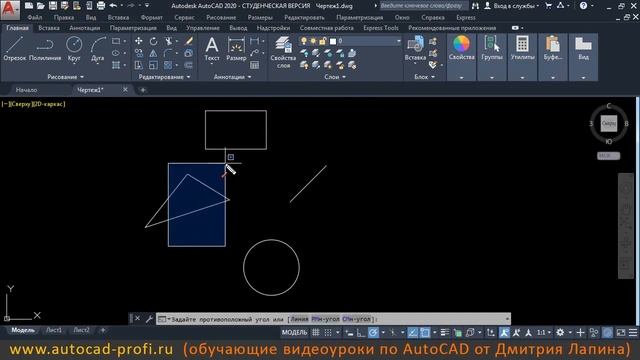This screenshot has width=640, height=360.
Task: Open the Рисование menu in menu bar
Action: (221, 18)
